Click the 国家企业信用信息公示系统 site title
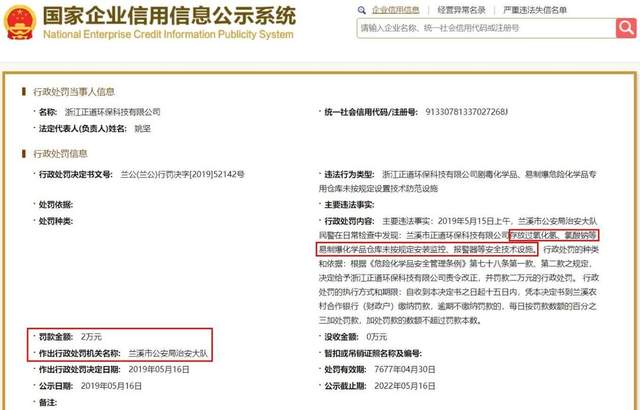This screenshot has height=410, width=640. pos(169,16)
